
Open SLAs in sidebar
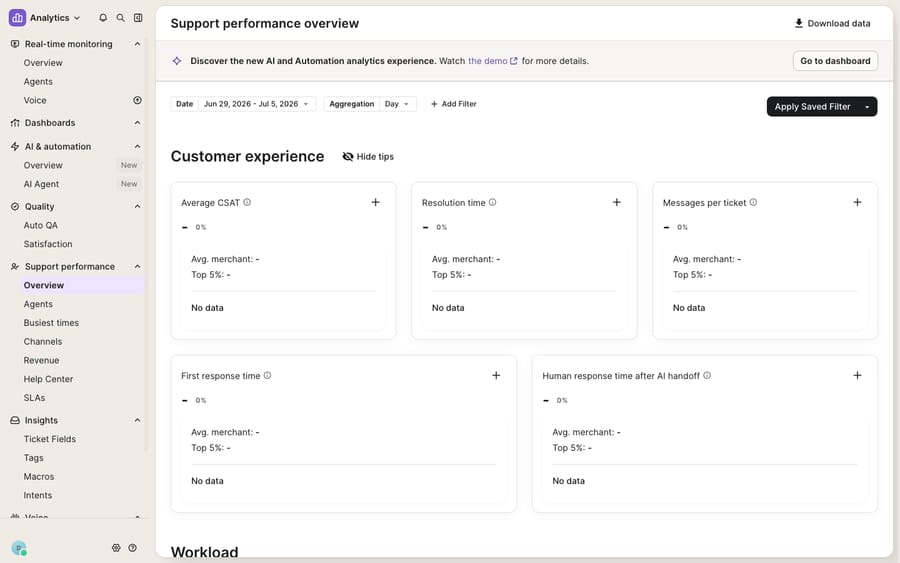pos(34,398)
